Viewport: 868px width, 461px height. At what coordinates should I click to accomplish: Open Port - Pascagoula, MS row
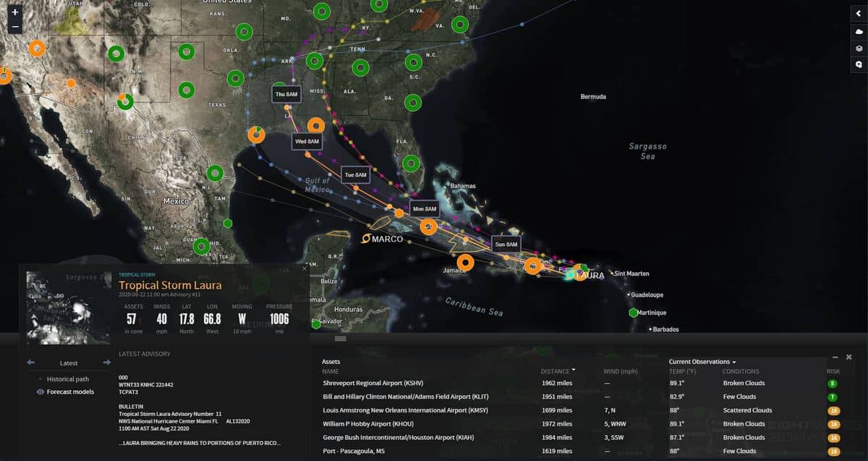click(x=582, y=451)
